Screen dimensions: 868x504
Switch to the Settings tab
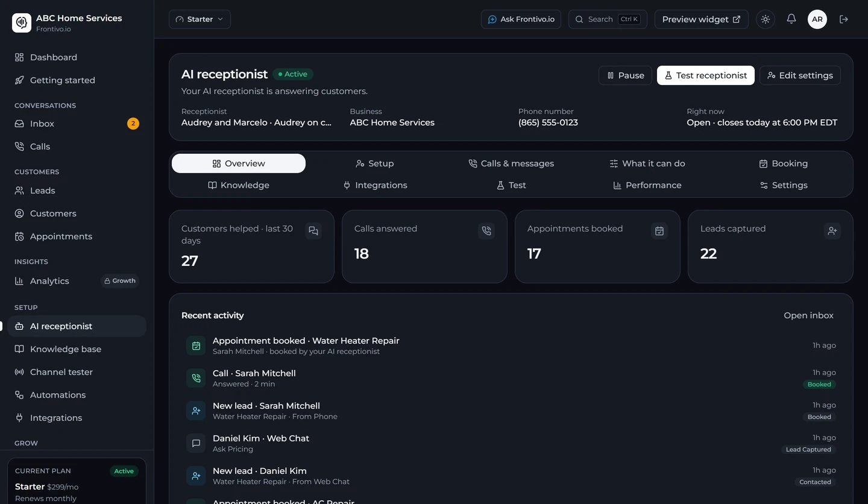tap(784, 185)
